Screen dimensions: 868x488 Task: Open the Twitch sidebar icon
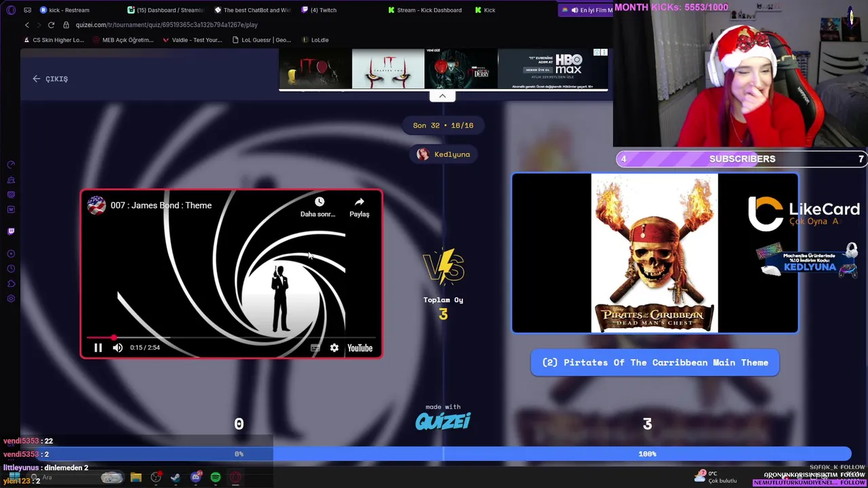tap(11, 231)
